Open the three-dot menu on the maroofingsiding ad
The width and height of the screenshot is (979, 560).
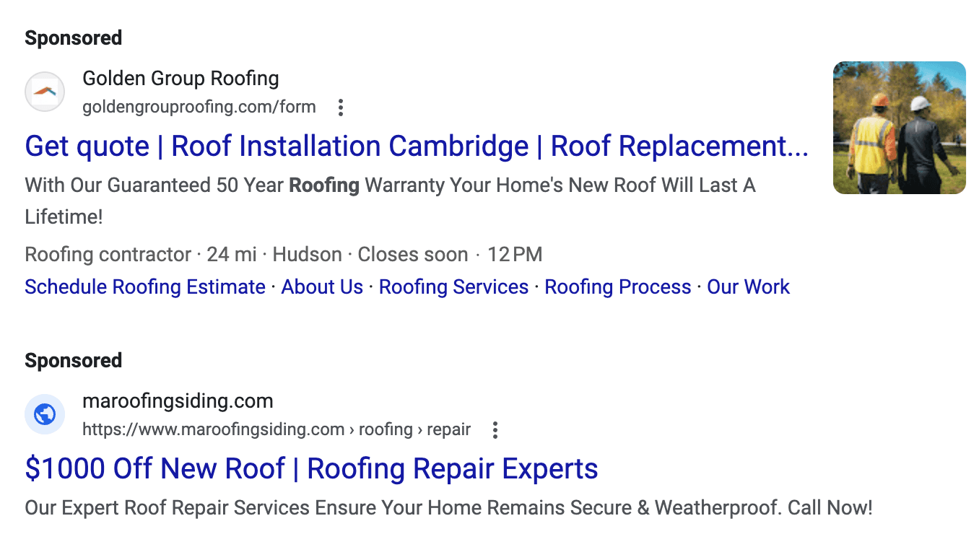pos(495,429)
